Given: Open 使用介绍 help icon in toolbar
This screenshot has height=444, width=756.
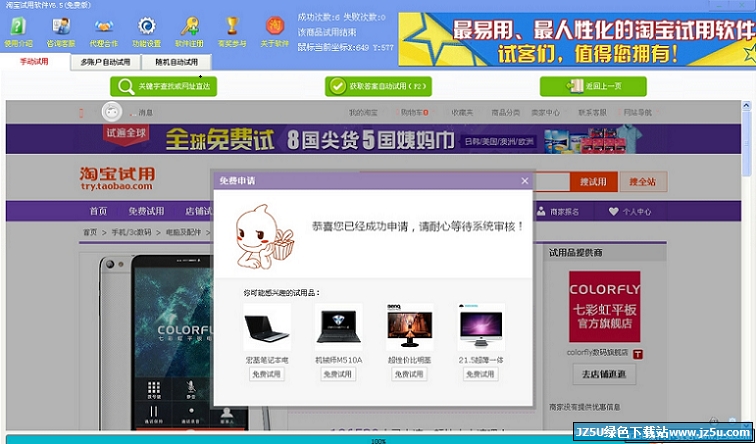Looking at the screenshot, I should tap(18, 32).
